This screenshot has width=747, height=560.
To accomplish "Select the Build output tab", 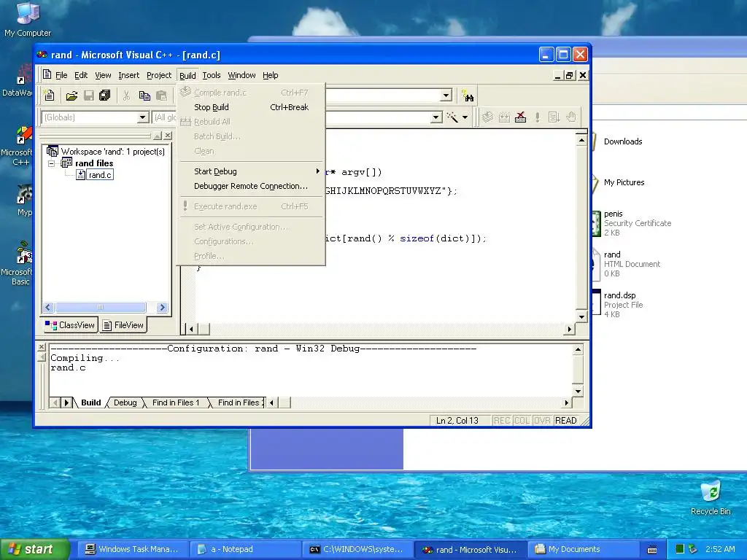I will [90, 402].
